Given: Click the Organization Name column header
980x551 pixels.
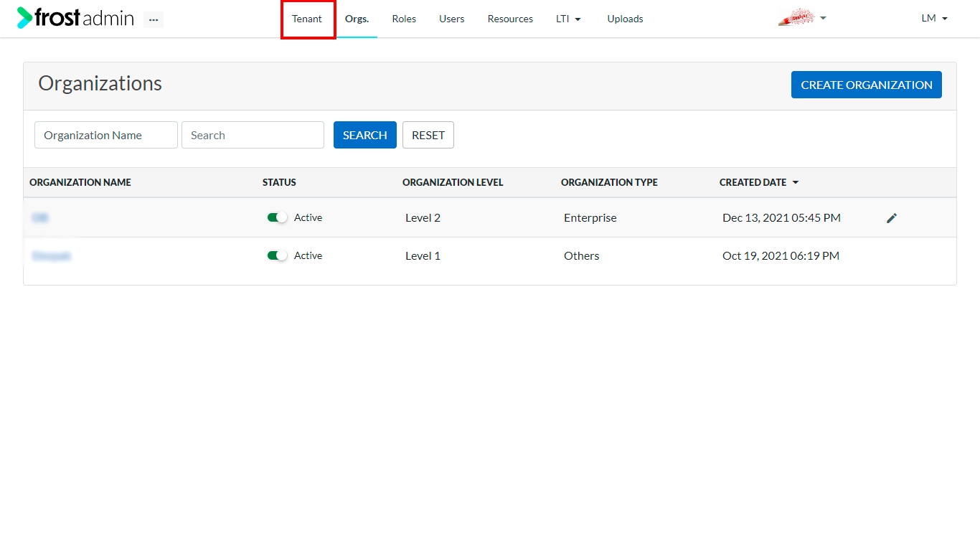Looking at the screenshot, I should 80,182.
